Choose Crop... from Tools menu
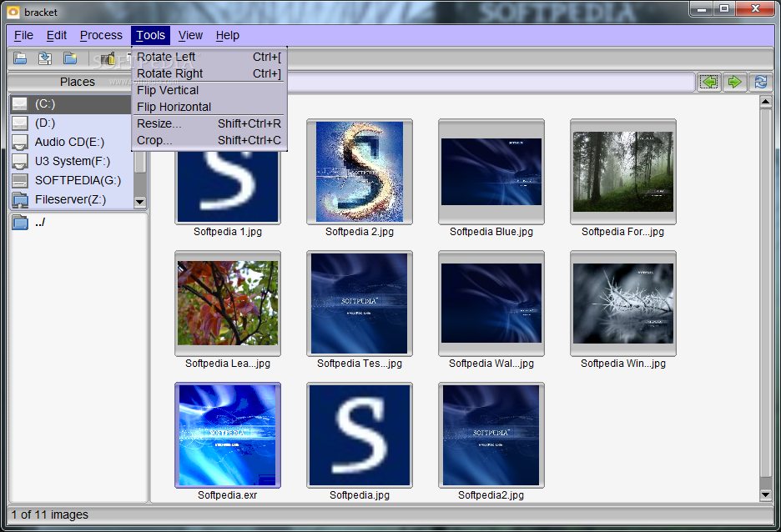The image size is (781, 532). [209, 140]
